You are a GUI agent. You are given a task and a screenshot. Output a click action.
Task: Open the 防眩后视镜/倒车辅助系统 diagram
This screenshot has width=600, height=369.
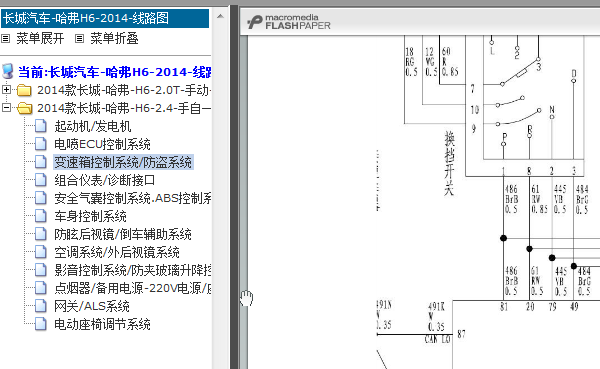point(123,234)
